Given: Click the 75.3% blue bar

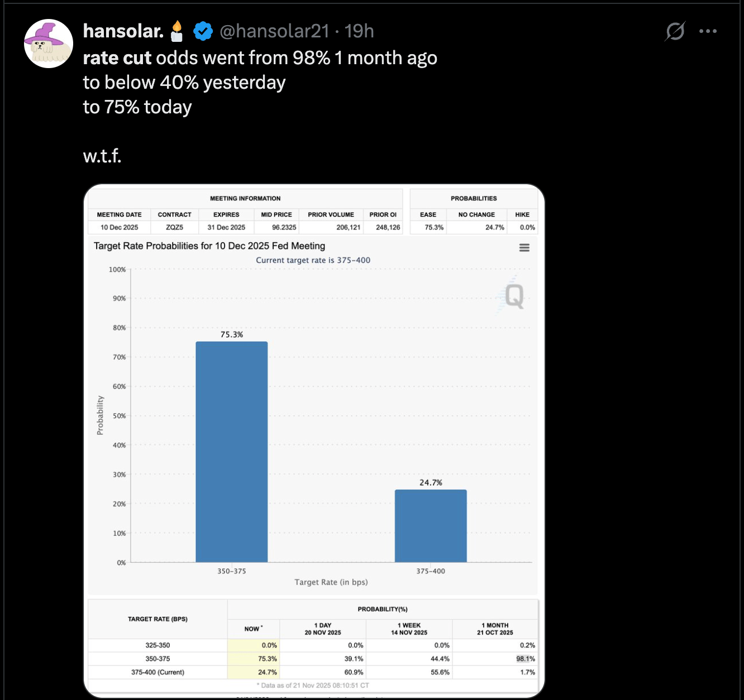Looking at the screenshot, I should pos(231,452).
